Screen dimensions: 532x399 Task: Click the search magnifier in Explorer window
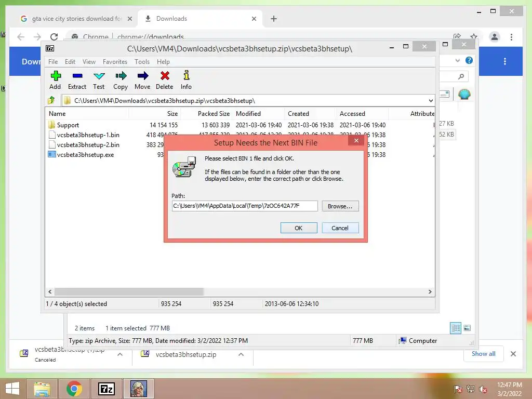coord(461,77)
